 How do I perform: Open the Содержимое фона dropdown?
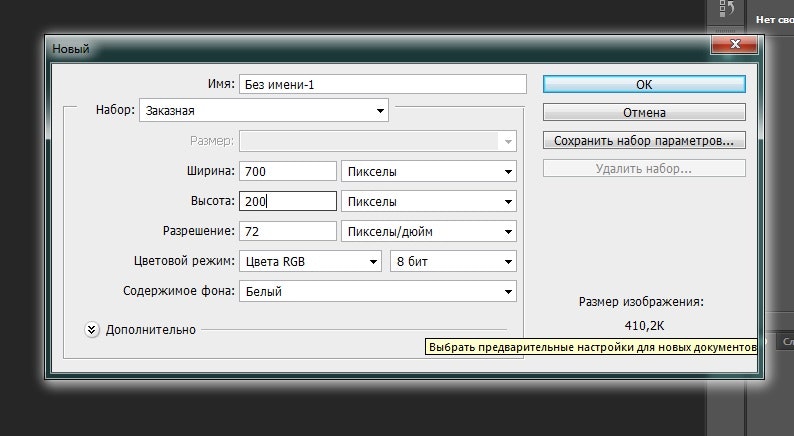point(378,291)
